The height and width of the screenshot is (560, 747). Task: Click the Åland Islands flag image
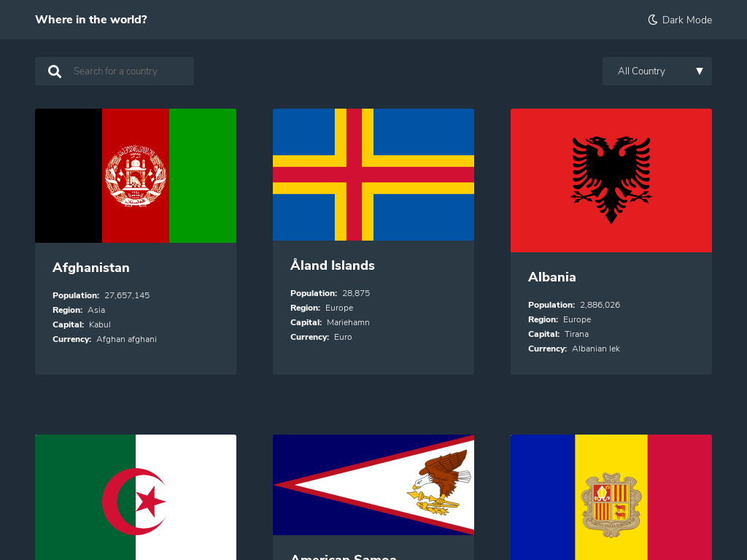(x=373, y=174)
